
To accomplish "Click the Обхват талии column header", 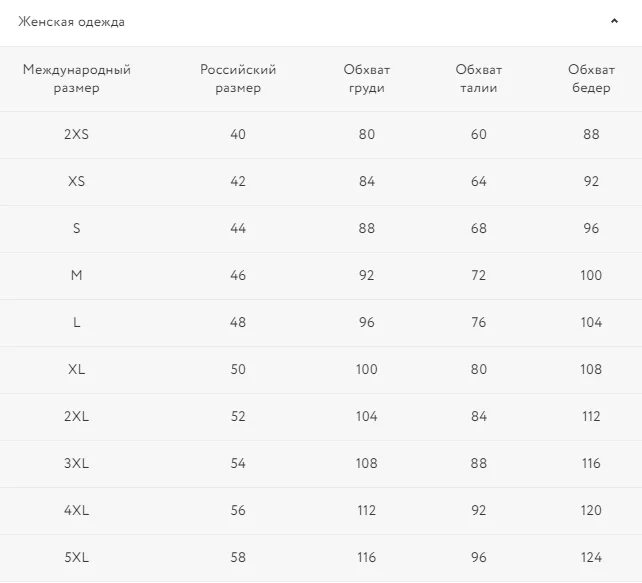I will 479,79.
